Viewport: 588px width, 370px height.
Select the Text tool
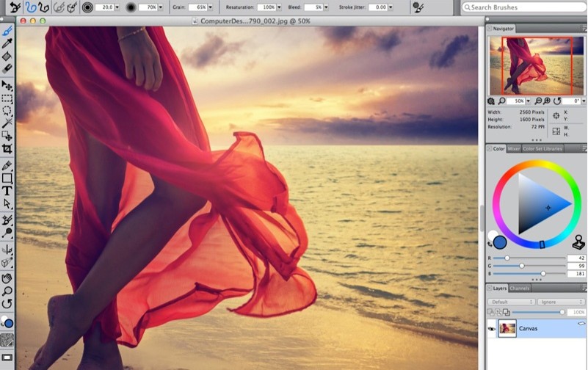(x=7, y=191)
